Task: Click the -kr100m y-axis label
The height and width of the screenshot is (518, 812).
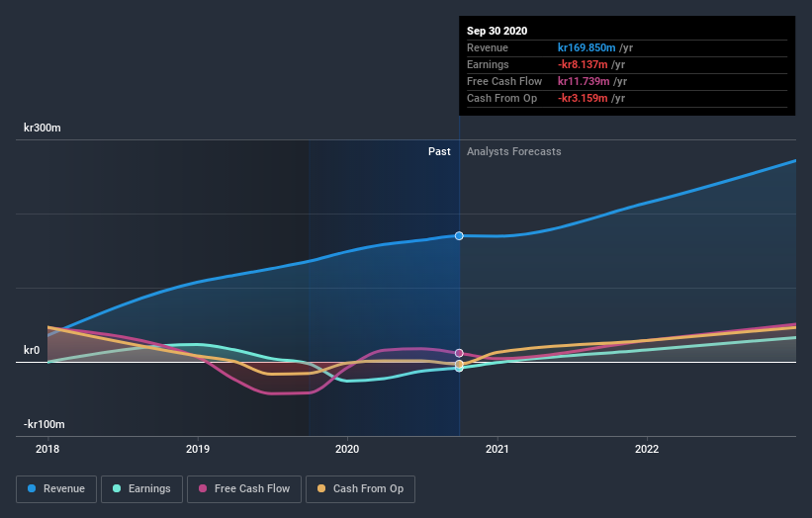Action: coord(45,424)
